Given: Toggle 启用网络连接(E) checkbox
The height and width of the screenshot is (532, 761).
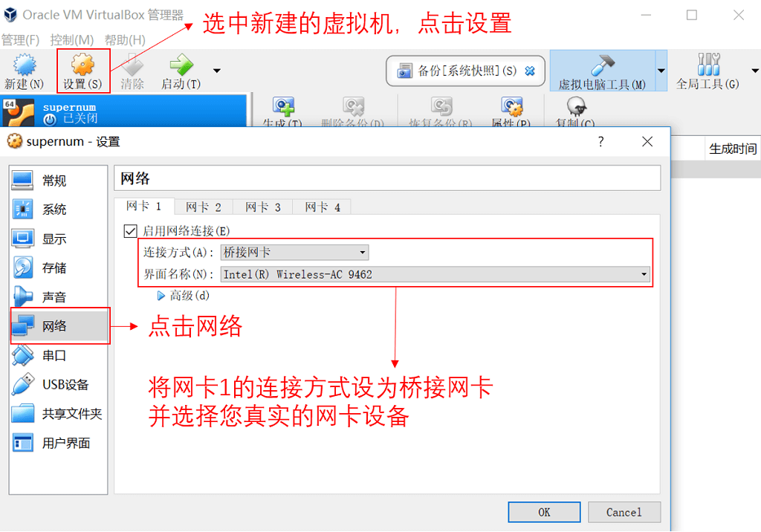Looking at the screenshot, I should (x=130, y=231).
